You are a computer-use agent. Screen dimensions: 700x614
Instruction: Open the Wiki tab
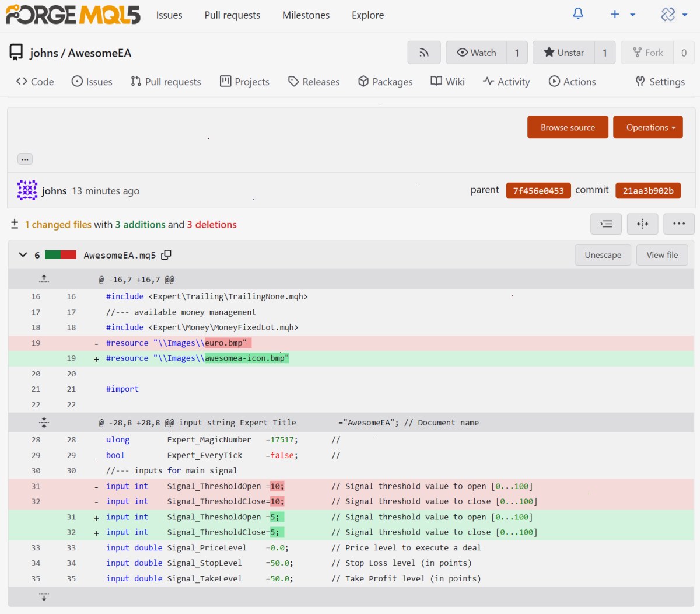tap(447, 82)
